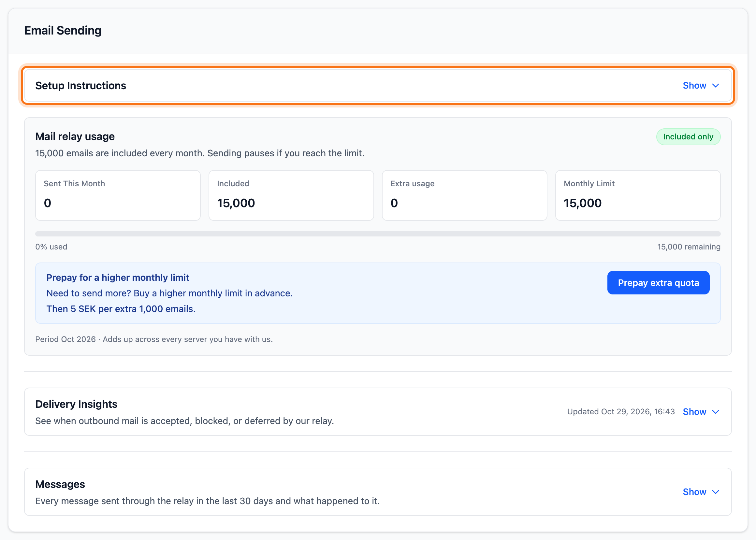This screenshot has width=756, height=540.
Task: Show the Delivery Insights section
Action: pyautogui.click(x=694, y=412)
